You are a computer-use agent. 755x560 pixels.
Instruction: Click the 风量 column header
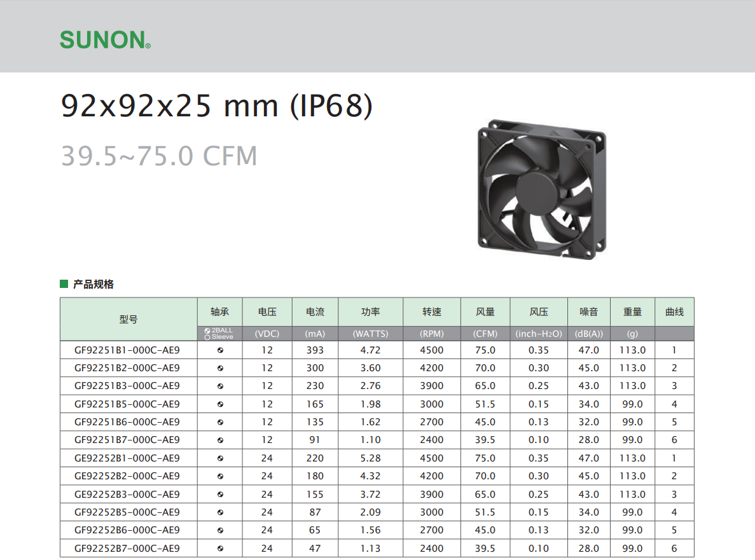[x=485, y=311]
